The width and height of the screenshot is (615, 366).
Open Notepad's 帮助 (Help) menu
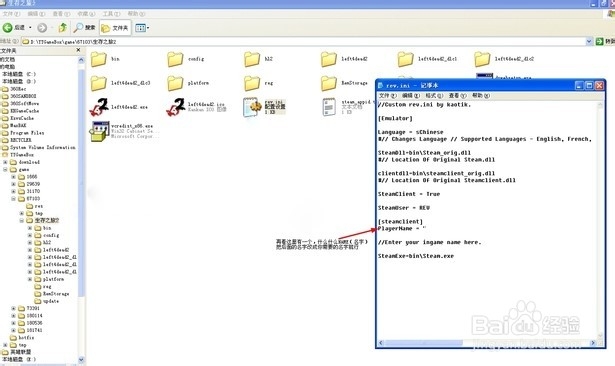480,95
